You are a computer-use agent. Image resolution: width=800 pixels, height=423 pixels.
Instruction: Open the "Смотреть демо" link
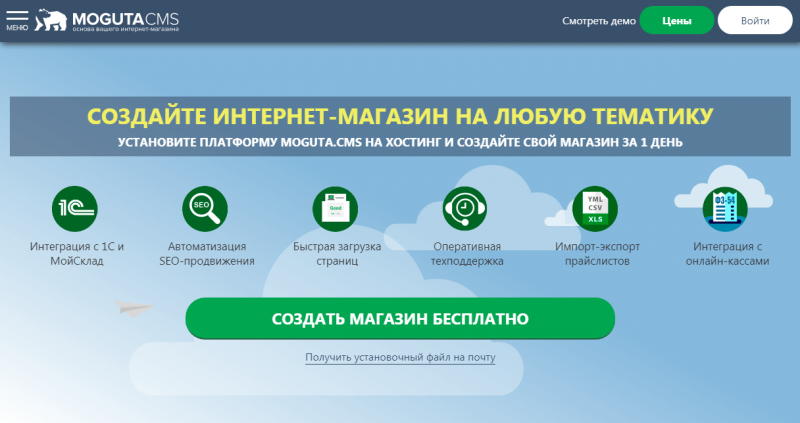599,21
